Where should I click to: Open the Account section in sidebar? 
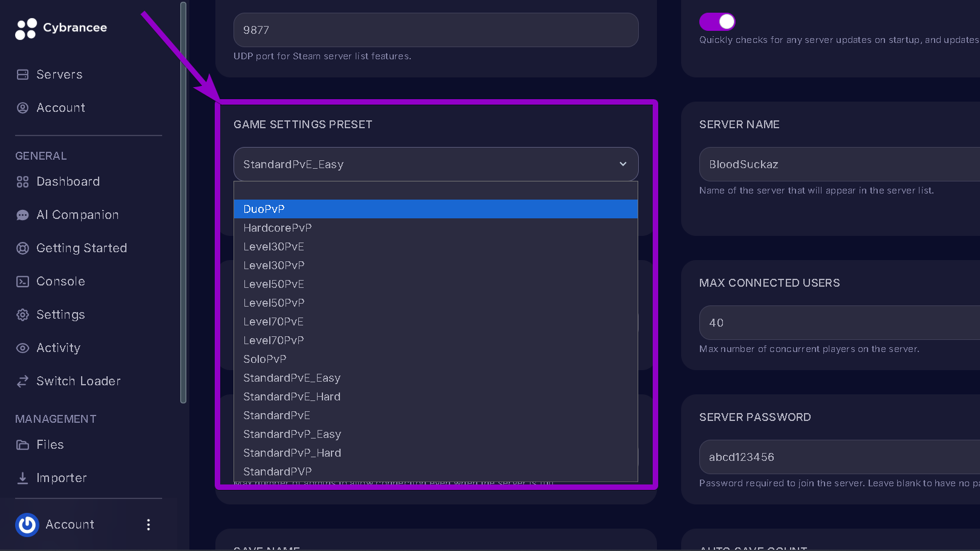[x=60, y=108]
